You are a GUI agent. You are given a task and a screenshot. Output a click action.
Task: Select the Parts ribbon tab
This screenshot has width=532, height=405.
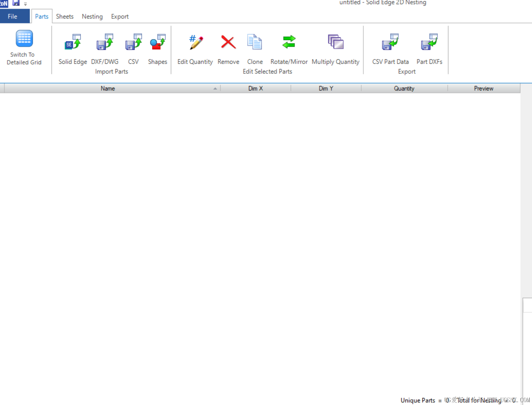point(42,16)
